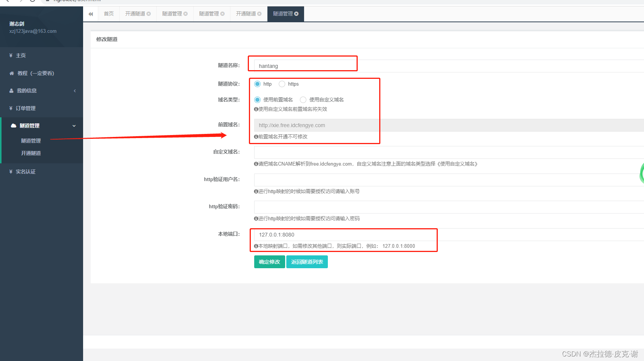Click the 修改隧道 panel heading
The width and height of the screenshot is (644, 361).
point(107,39)
